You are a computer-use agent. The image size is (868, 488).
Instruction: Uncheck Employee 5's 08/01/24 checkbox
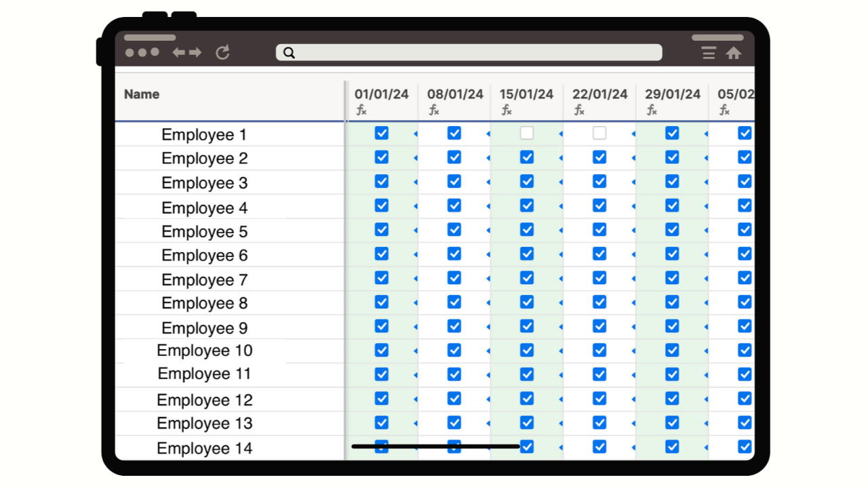[x=454, y=230]
